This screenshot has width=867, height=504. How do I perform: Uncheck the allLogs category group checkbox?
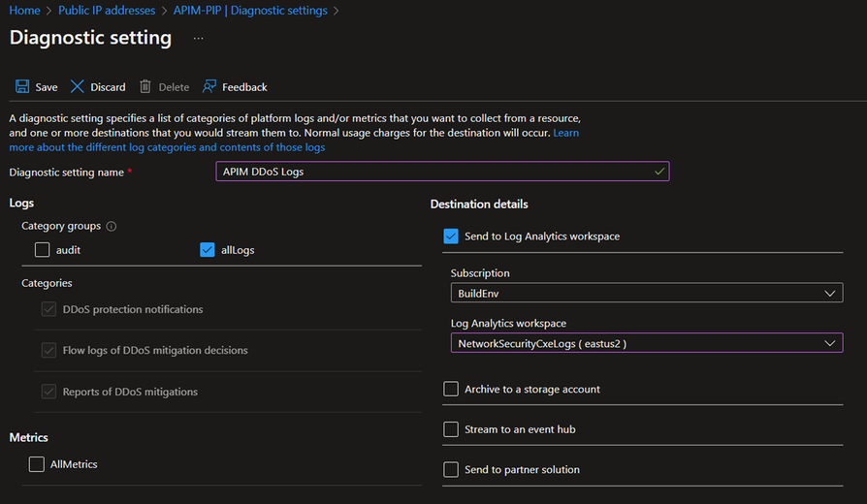coord(207,250)
